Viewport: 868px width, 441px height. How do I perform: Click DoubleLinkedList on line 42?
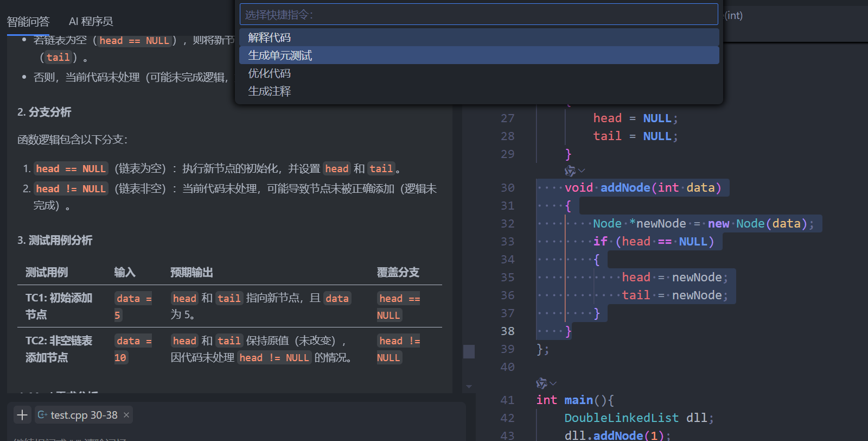[622, 418]
